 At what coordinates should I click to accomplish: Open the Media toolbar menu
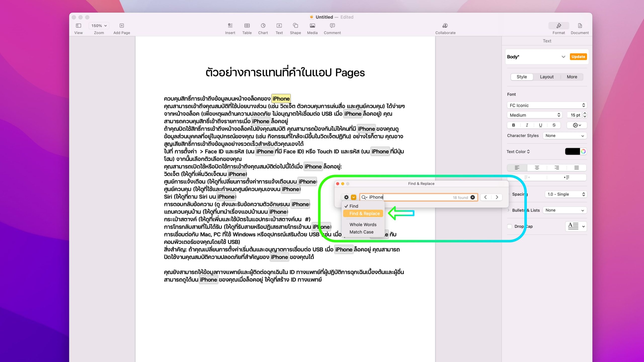(312, 26)
